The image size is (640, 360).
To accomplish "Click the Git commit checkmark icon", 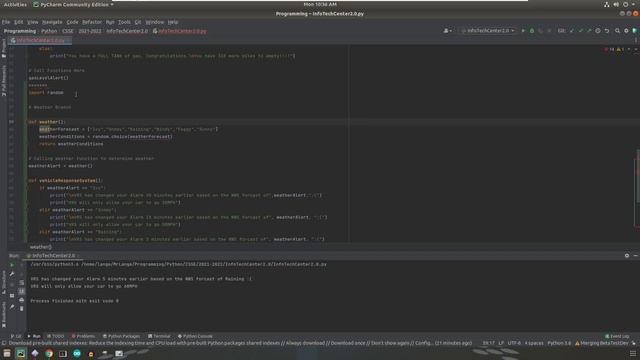I will click(580, 31).
